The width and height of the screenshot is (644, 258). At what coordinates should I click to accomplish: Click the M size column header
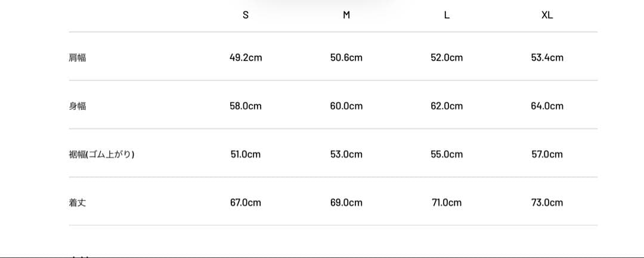346,16
